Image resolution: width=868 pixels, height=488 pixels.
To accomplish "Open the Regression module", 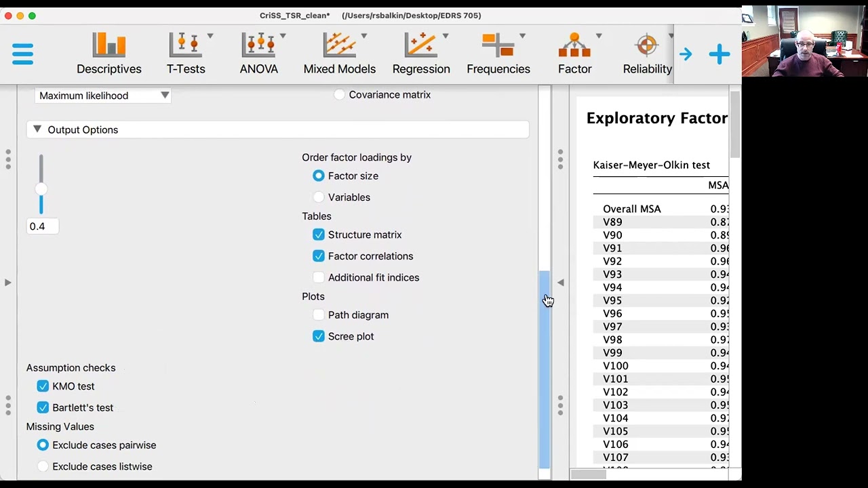I will click(420, 54).
